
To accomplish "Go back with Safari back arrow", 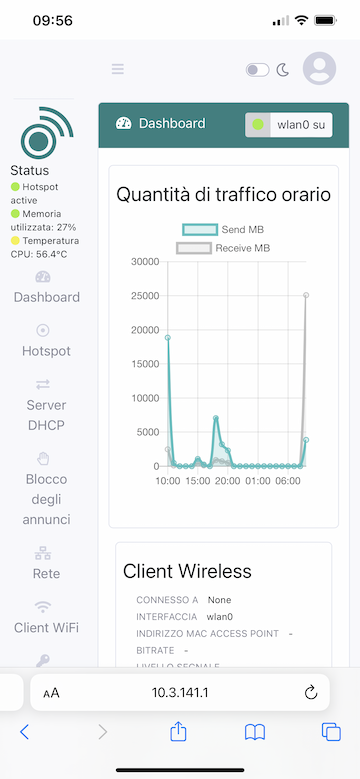I will click(24, 731).
